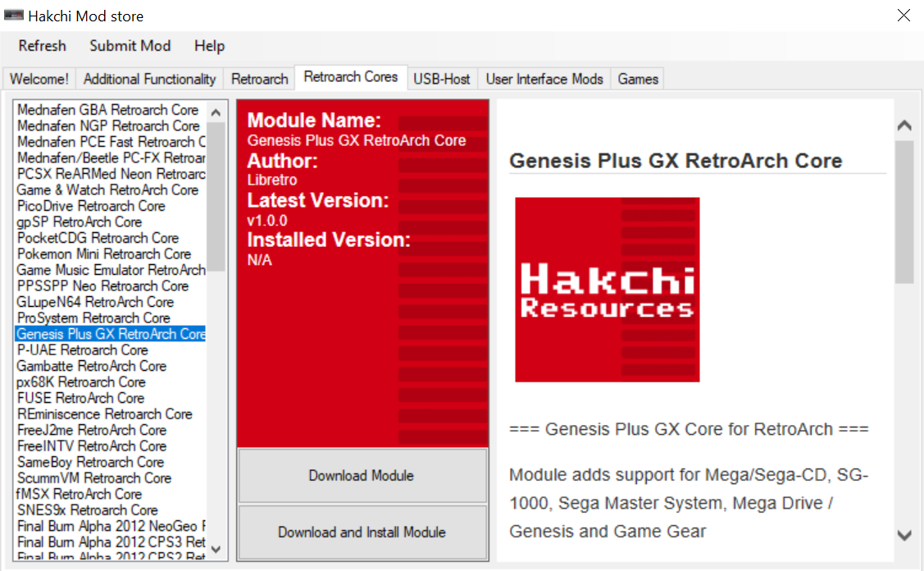Select FUSE RetroArch Core
924x571 pixels.
point(110,398)
